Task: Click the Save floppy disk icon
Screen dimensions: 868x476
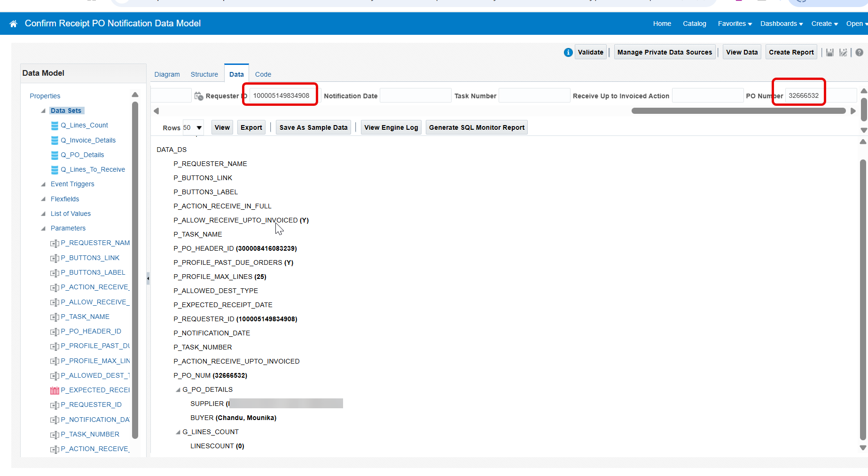Action: (830, 52)
